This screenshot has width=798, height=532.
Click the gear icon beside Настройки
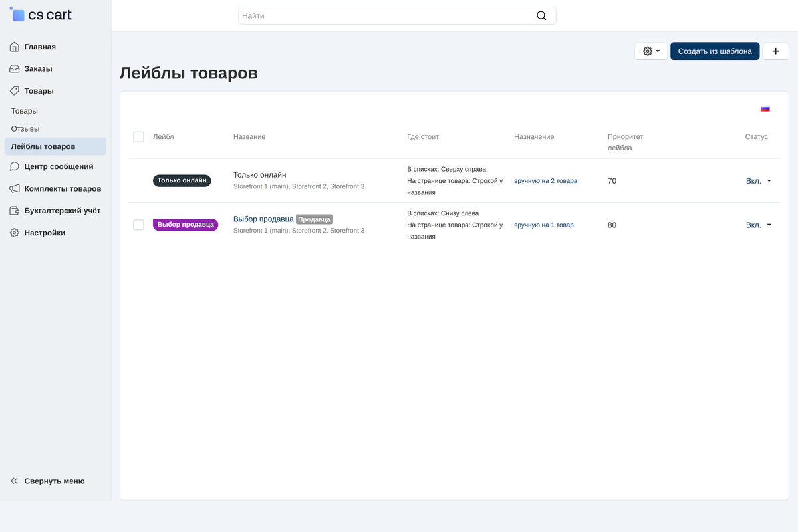click(x=15, y=233)
